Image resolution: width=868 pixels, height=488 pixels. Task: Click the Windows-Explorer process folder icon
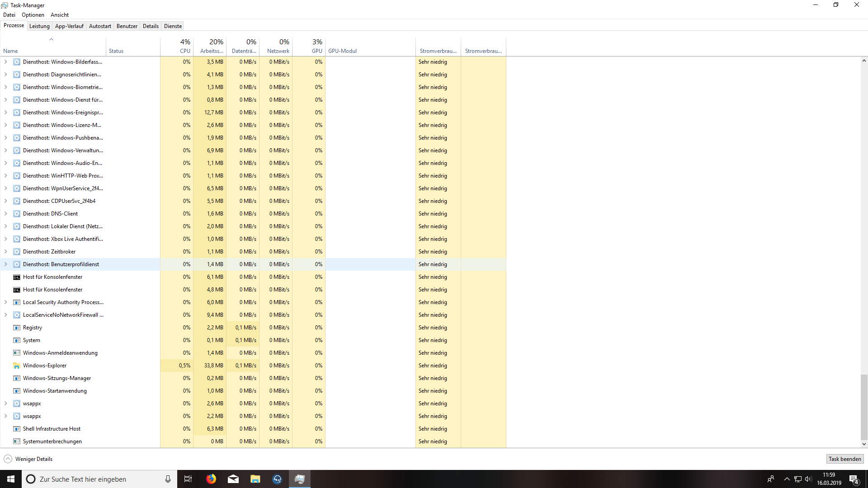tap(17, 366)
